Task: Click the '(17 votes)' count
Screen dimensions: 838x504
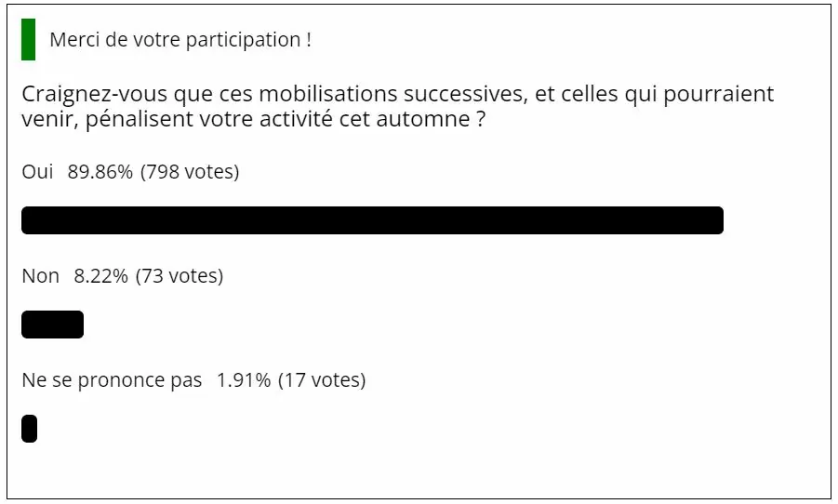Action: click(x=322, y=380)
